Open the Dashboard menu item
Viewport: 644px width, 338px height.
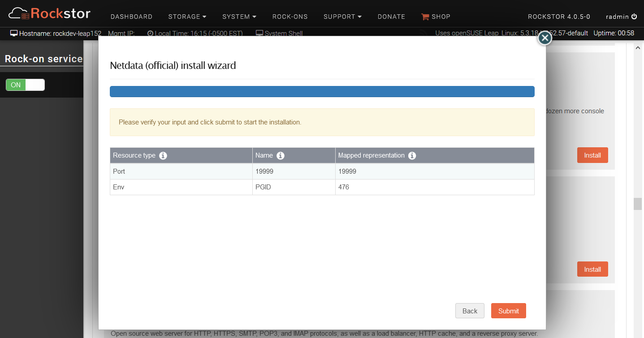click(x=131, y=17)
